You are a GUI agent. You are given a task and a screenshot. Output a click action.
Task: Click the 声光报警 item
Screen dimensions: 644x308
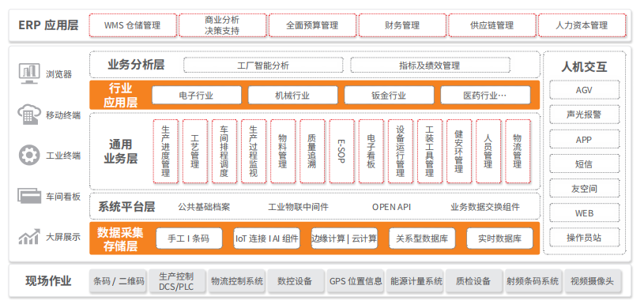[584, 115]
